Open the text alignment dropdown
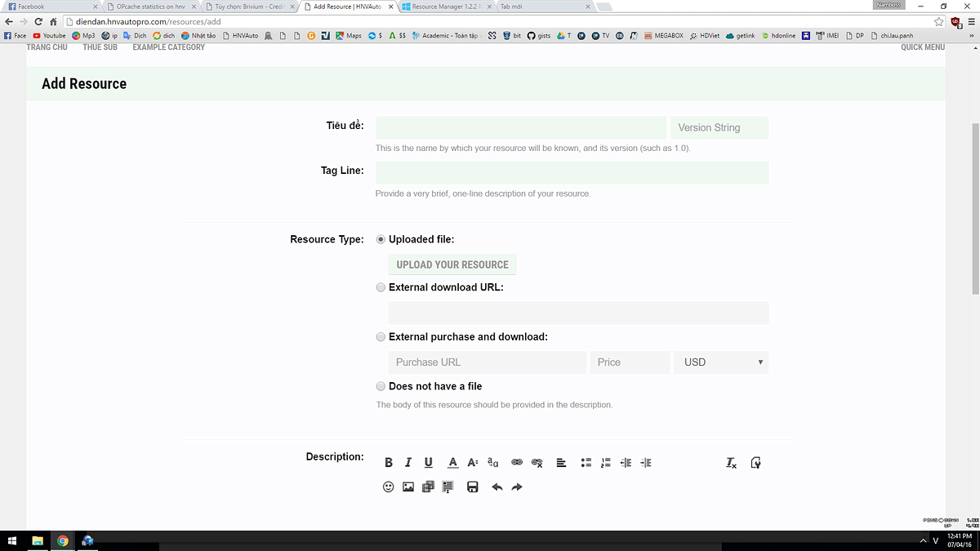Image resolution: width=980 pixels, height=551 pixels. 561,463
